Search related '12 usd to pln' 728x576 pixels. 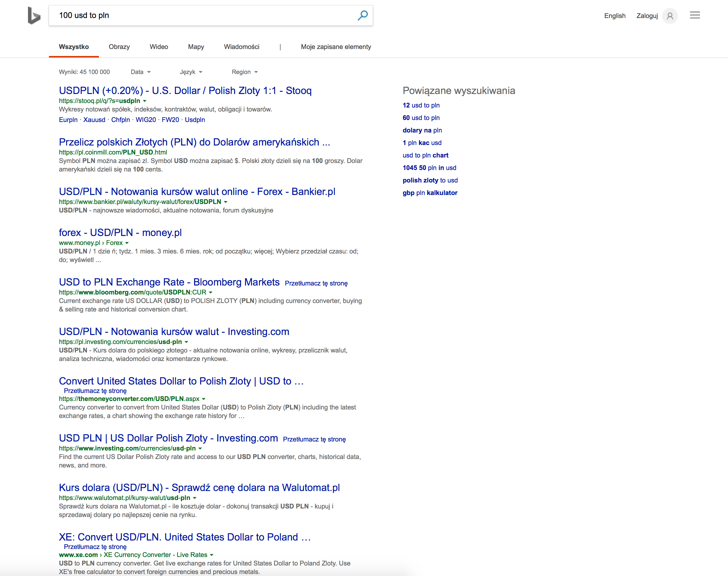421,105
